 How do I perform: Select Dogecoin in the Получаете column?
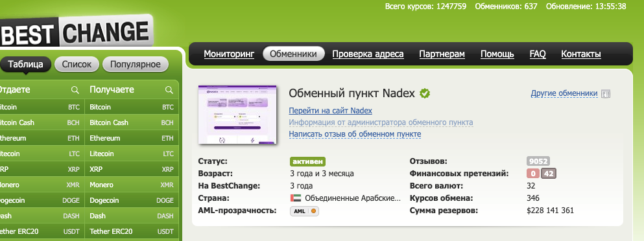132,200
